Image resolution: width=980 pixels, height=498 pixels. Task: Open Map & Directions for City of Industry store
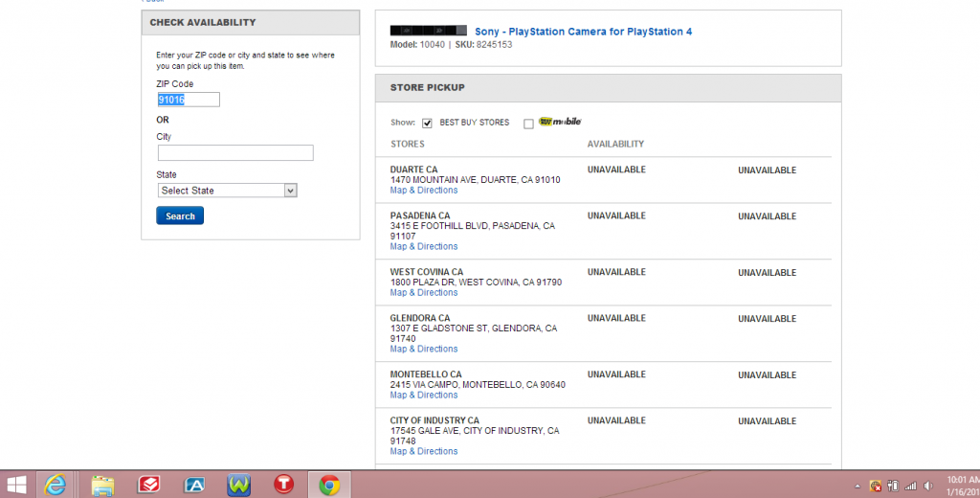pos(424,452)
